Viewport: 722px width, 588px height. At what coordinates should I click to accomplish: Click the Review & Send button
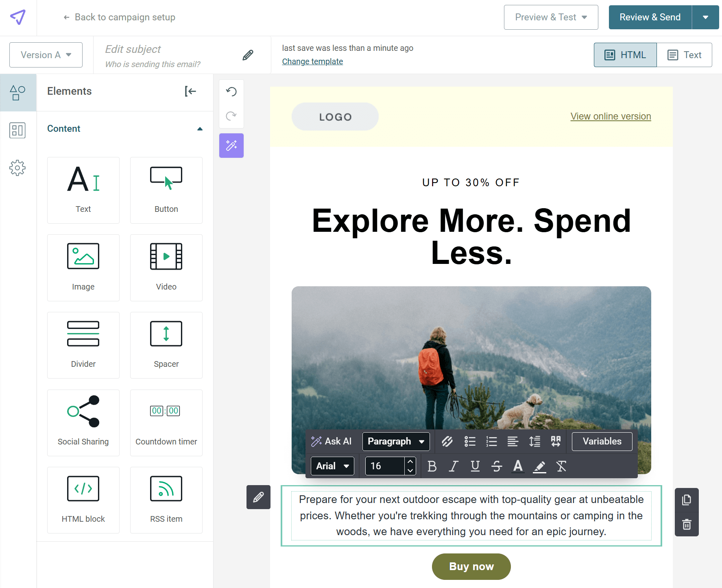tap(650, 17)
